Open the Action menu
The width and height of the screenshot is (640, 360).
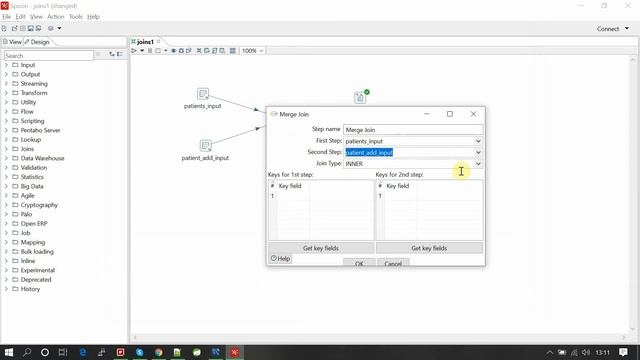(x=56, y=17)
